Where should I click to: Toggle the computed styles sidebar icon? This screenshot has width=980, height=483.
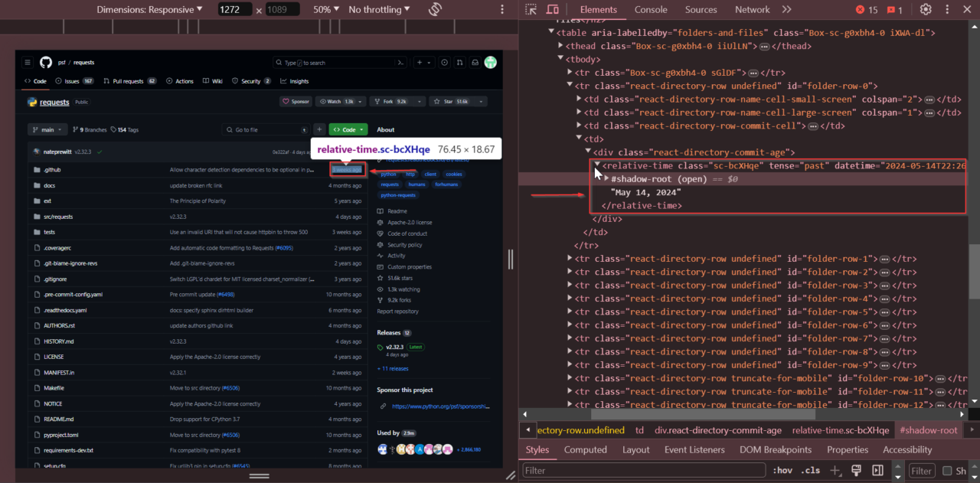(877, 470)
